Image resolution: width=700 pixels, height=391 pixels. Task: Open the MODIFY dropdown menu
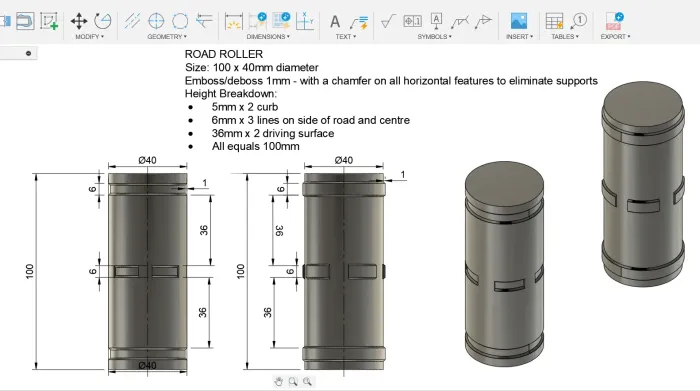pos(89,37)
